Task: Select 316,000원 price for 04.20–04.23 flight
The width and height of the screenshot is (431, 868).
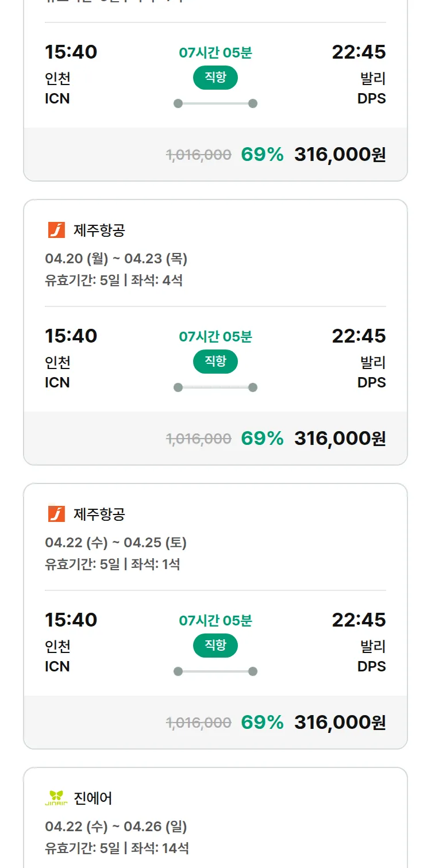Action: click(x=340, y=439)
